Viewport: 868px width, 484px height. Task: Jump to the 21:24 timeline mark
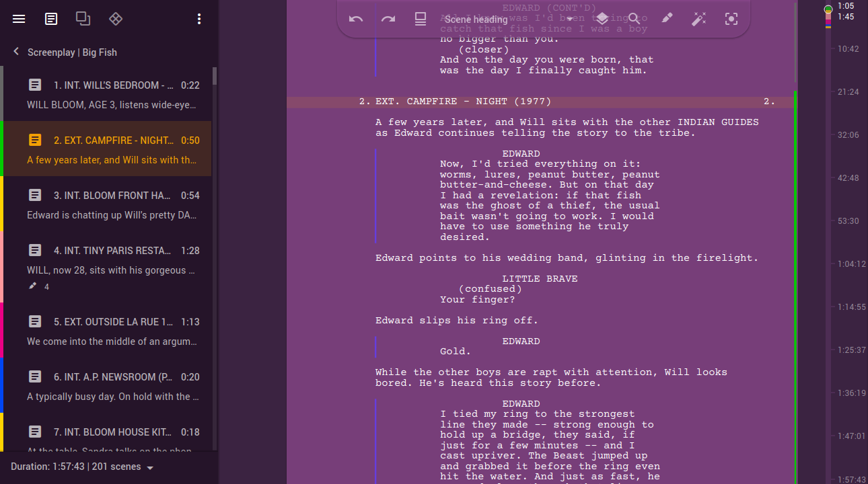pos(848,92)
